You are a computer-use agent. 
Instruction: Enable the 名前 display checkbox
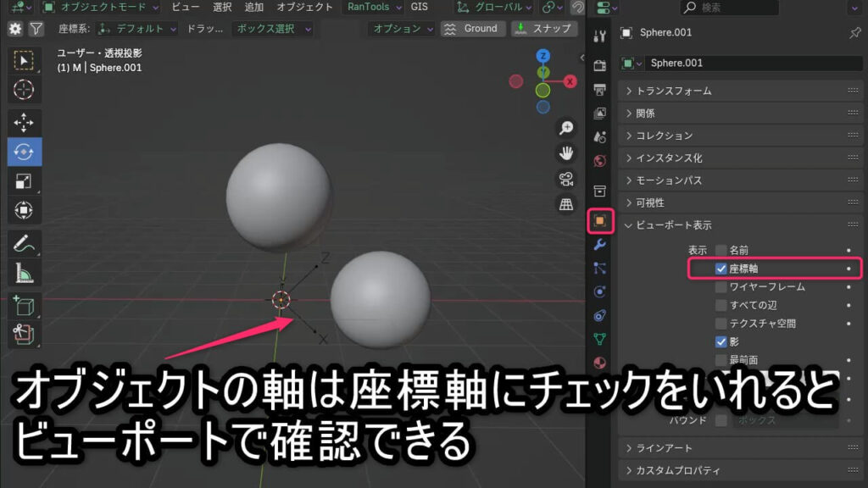click(x=721, y=251)
